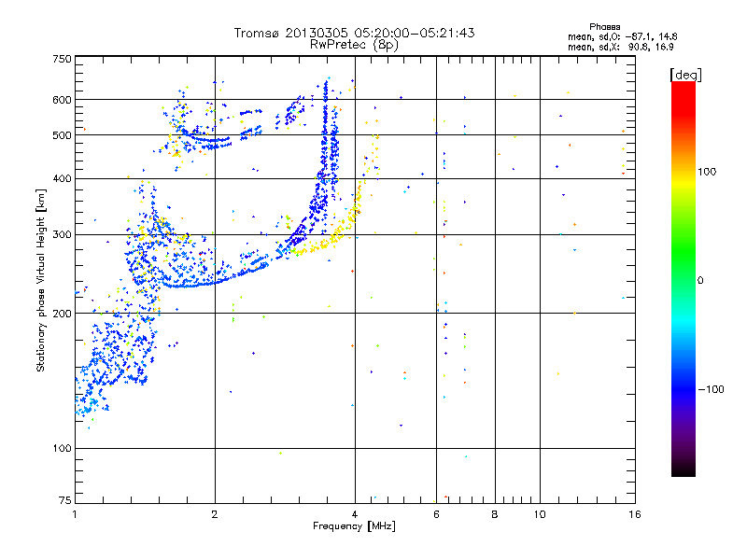Screen dimensions: 747x560
Task: Click x-axis tick label '1'
Action: pyautogui.click(x=75, y=514)
